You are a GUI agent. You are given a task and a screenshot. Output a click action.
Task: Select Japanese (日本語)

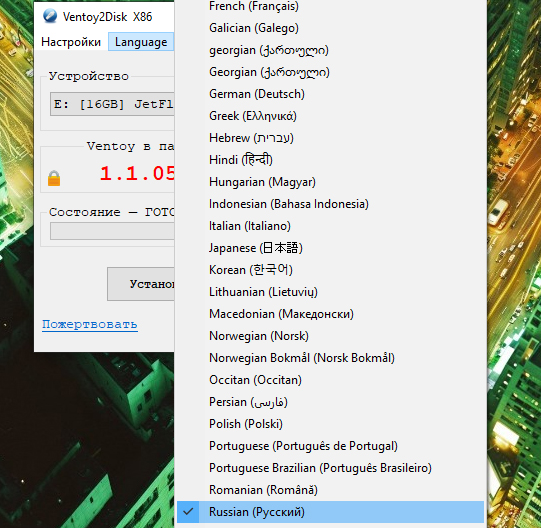tap(330, 248)
